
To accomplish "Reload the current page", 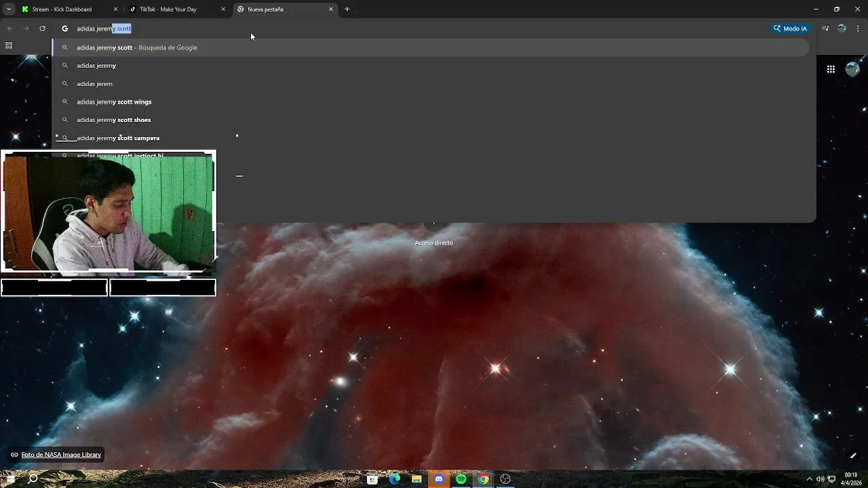I will [x=42, y=28].
